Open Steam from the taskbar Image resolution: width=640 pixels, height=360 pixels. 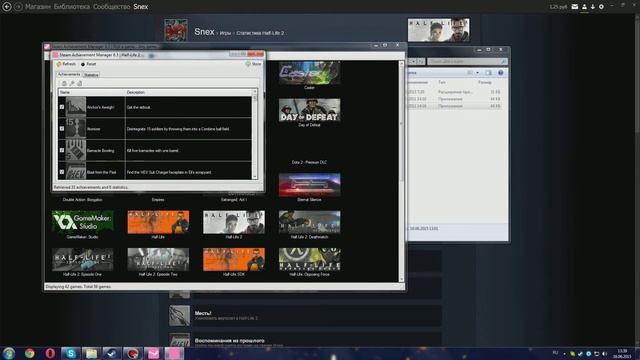point(111,353)
